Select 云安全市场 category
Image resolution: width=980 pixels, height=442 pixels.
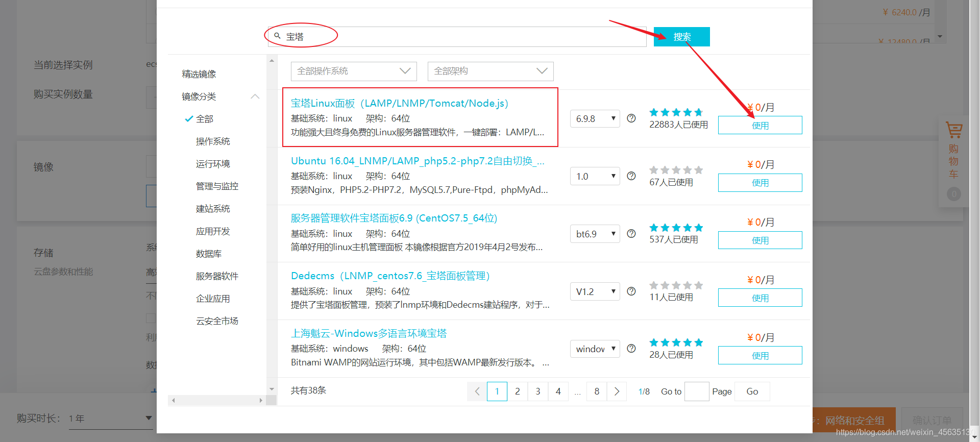click(x=217, y=321)
